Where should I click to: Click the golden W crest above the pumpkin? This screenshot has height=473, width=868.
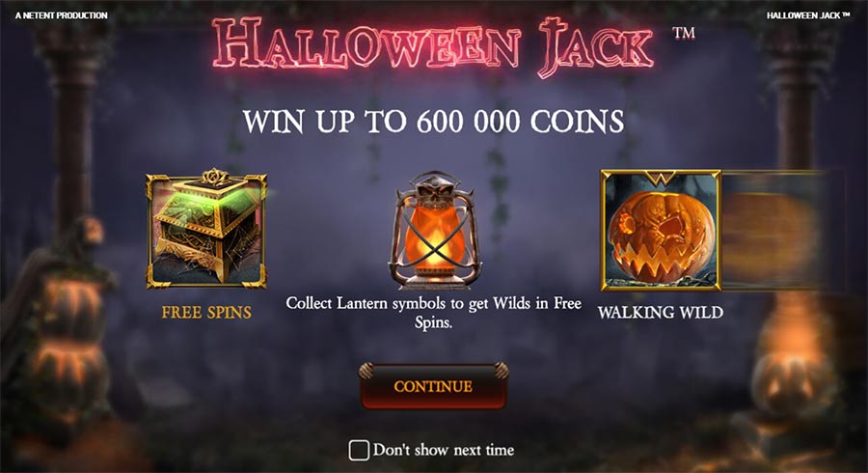tap(661, 179)
